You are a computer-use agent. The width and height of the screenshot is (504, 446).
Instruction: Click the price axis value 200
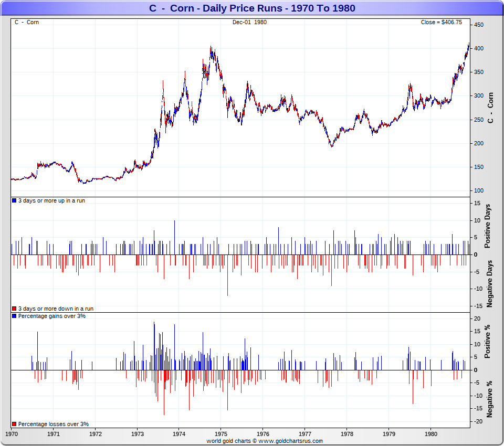coord(479,143)
